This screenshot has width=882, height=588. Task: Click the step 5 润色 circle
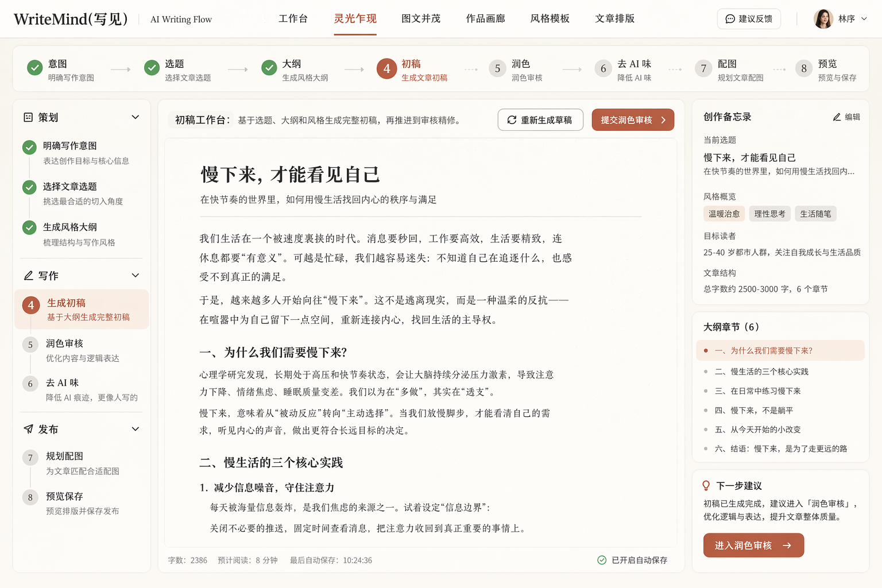[x=497, y=69]
